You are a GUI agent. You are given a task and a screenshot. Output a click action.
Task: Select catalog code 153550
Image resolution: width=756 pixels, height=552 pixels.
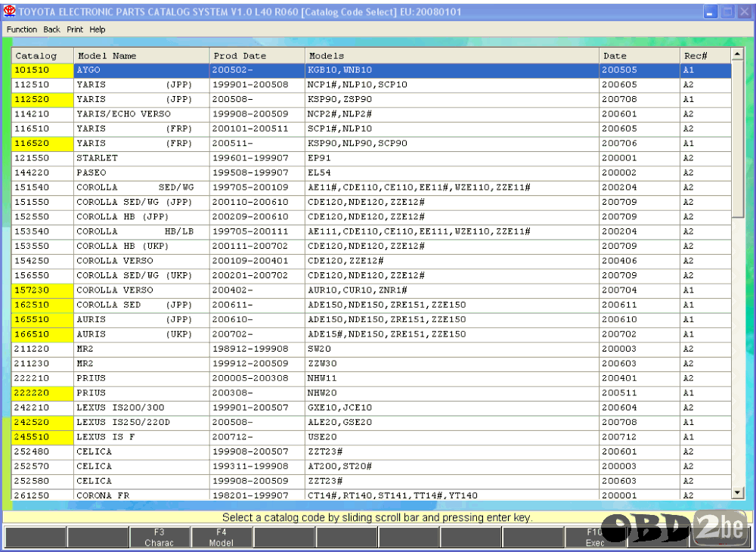click(43, 247)
